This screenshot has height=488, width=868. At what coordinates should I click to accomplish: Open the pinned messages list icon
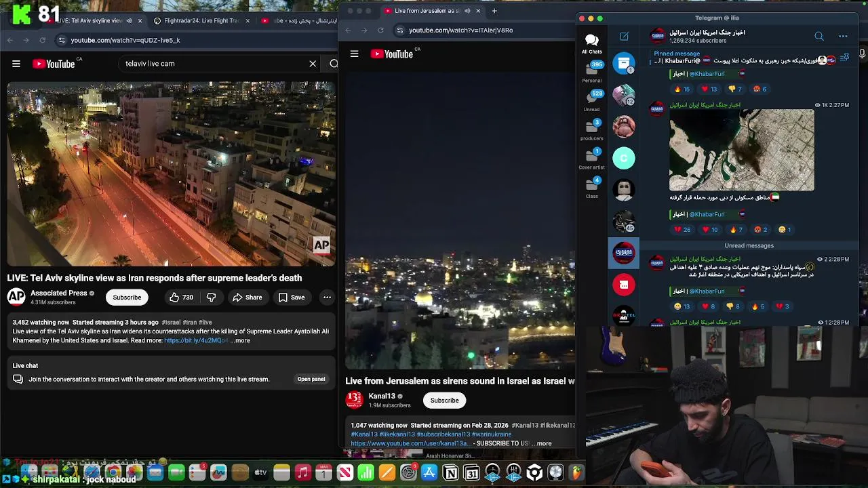pyautogui.click(x=844, y=58)
